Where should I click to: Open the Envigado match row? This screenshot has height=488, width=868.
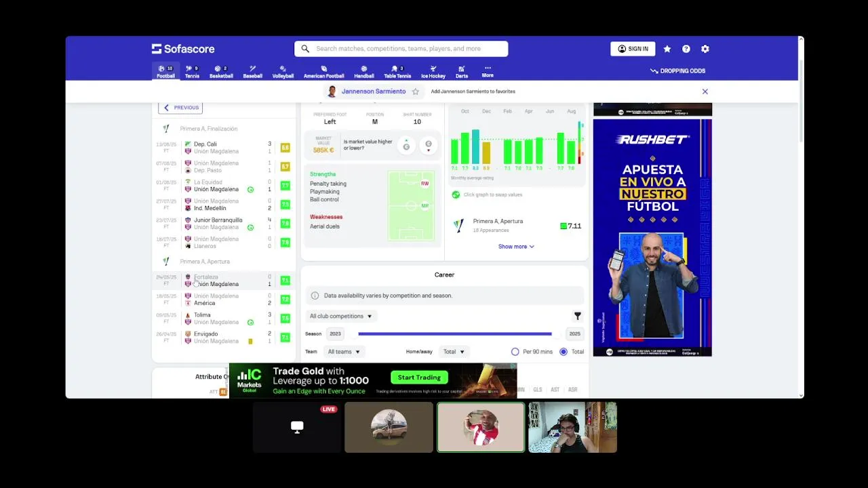click(x=224, y=338)
